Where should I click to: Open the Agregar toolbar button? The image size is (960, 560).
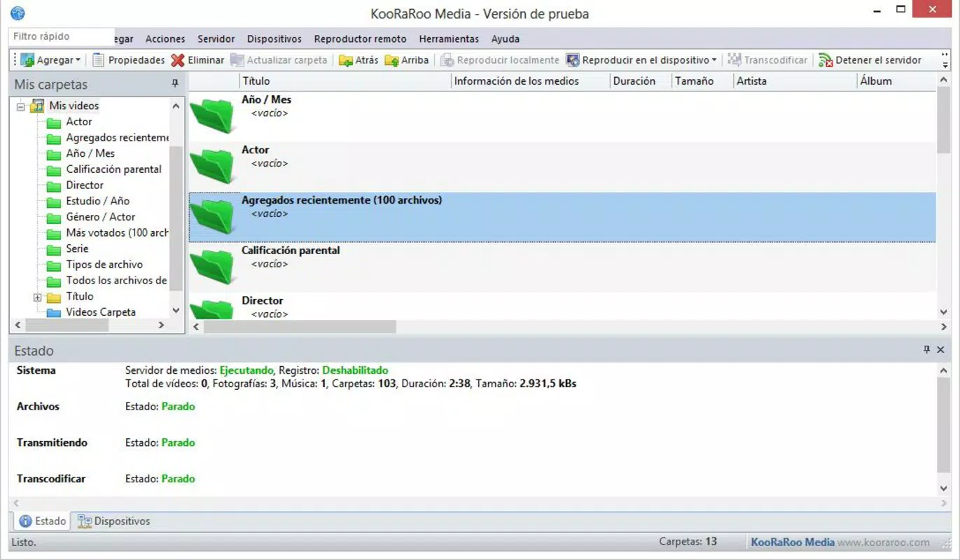coord(50,60)
